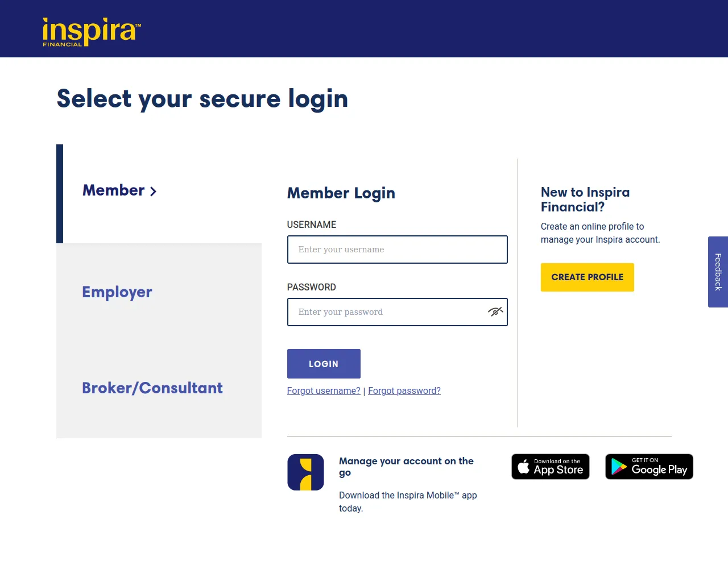Screen dimensions: 728x582
Task: Toggle password visibility eye icon
Action: pos(495,311)
